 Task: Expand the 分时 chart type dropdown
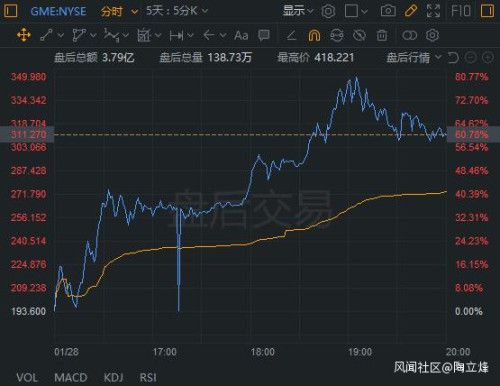tap(119, 12)
